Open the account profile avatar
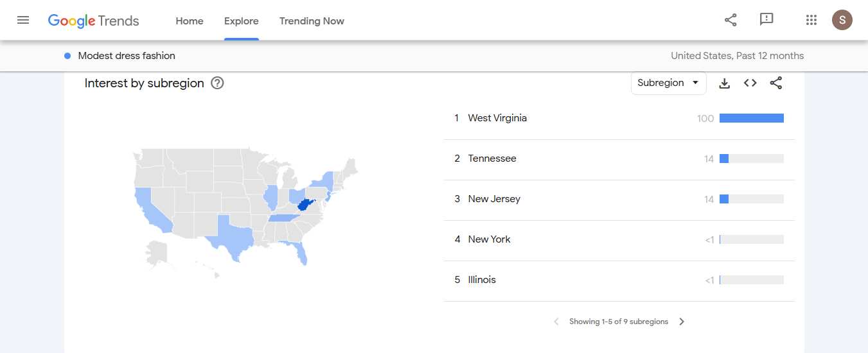Viewport: 868px width, 353px height. (842, 20)
